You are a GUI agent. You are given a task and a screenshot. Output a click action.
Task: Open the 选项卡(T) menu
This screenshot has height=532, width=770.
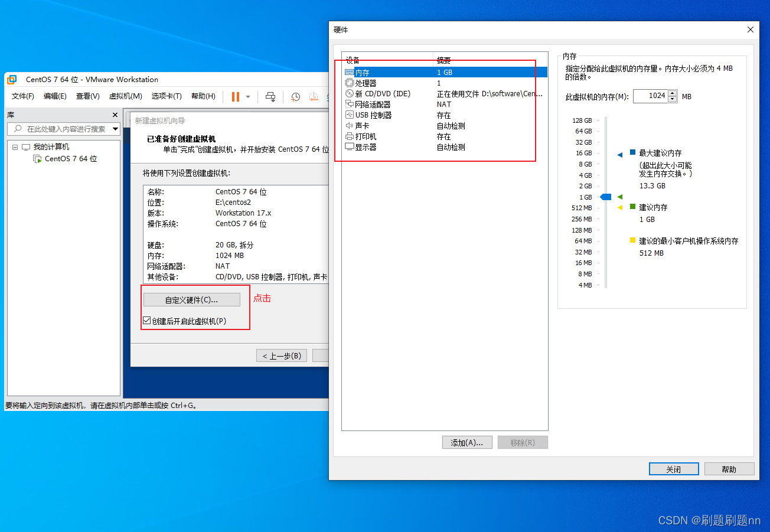pos(167,96)
